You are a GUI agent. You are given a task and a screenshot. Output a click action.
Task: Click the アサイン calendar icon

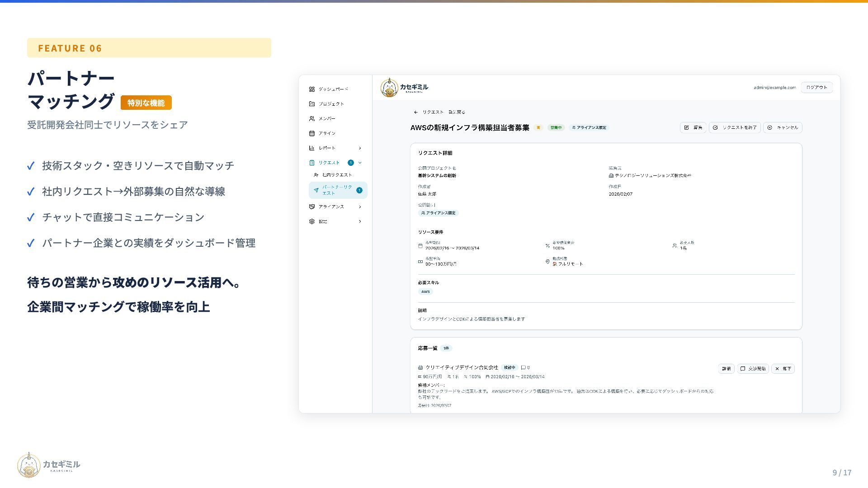[312, 133]
